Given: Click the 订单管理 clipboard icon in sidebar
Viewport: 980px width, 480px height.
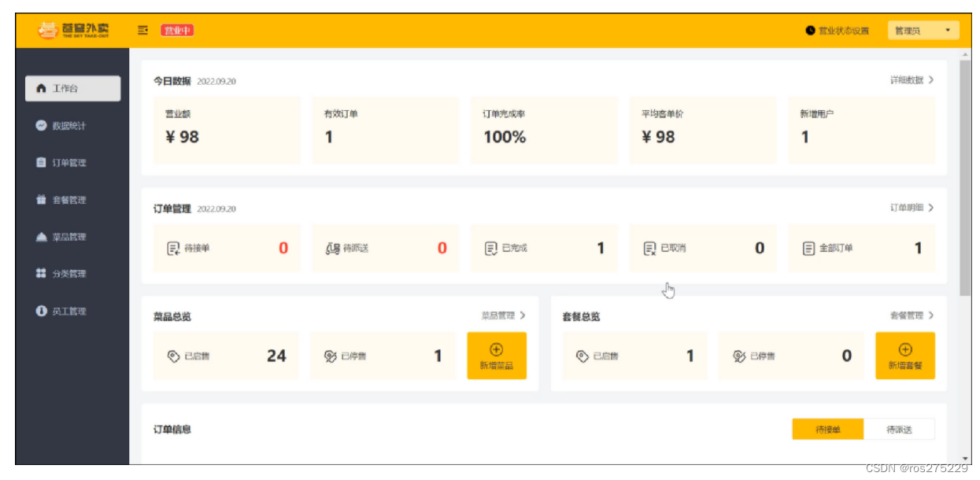Looking at the screenshot, I should point(42,163).
